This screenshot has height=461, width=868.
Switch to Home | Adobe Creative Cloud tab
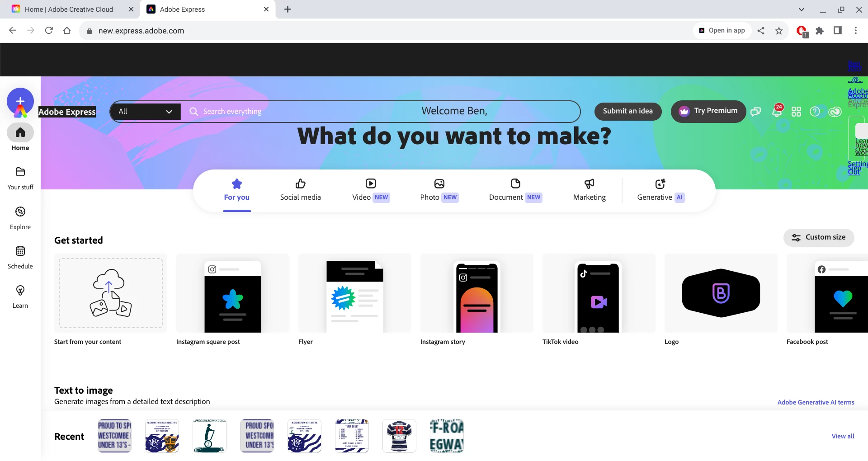tap(69, 9)
